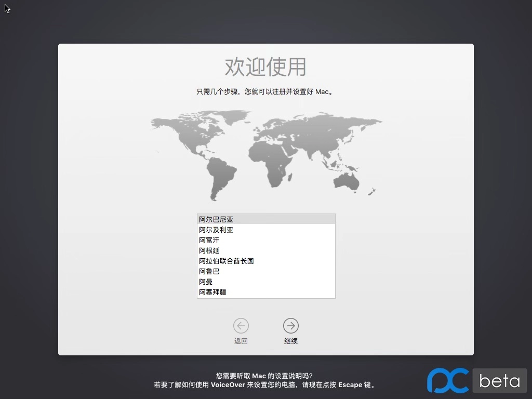
Task: Click the world map image
Action: click(x=267, y=155)
